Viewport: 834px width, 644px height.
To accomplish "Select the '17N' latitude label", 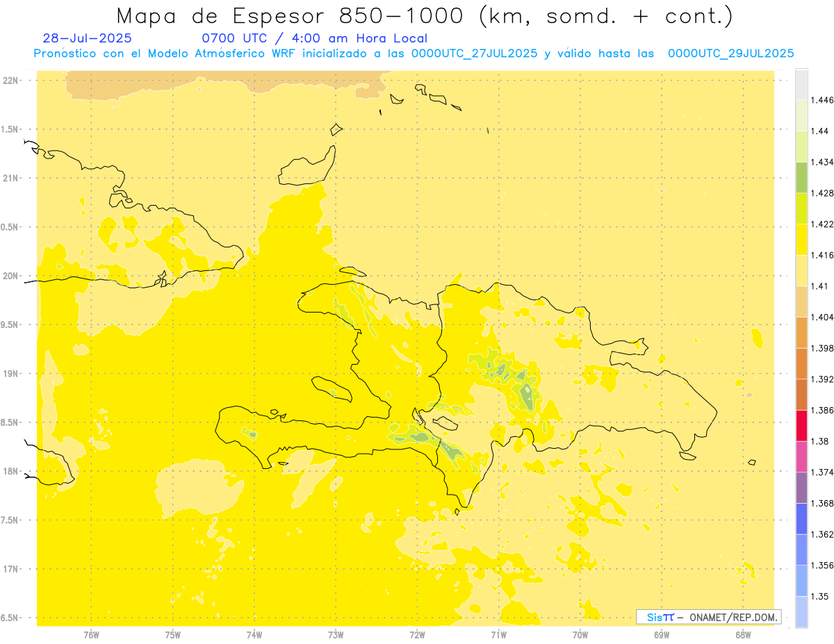I will (11, 569).
